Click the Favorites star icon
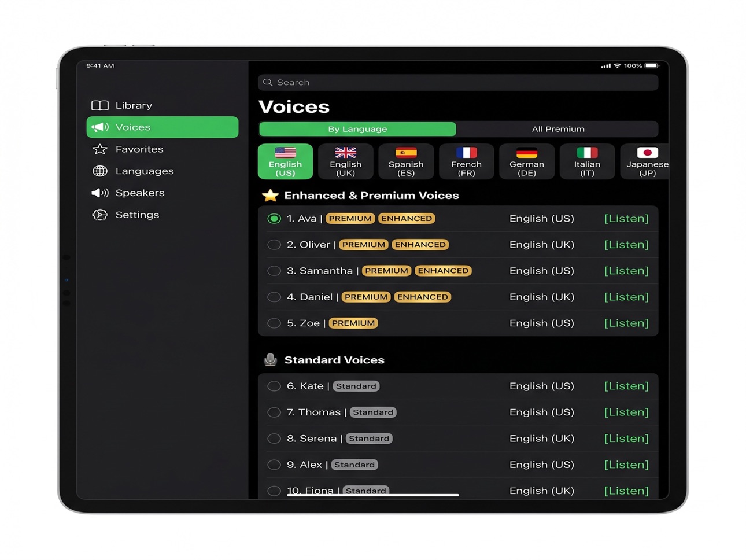 tap(100, 149)
